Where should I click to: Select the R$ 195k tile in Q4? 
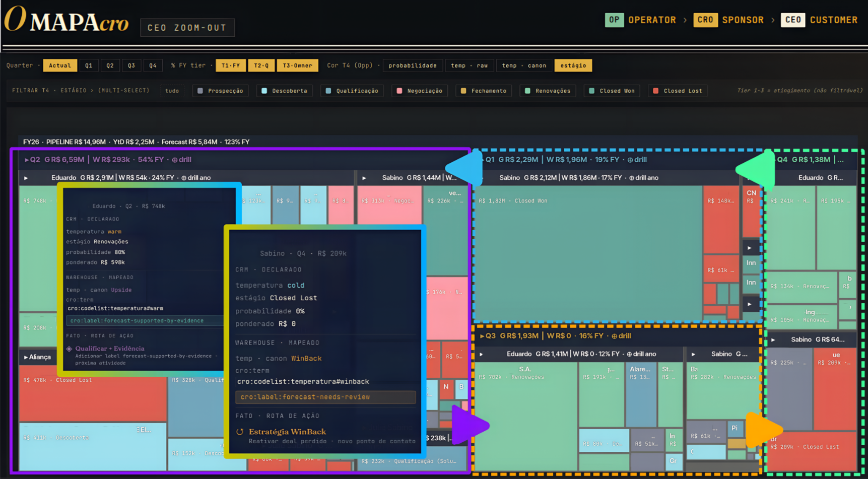[x=836, y=228]
